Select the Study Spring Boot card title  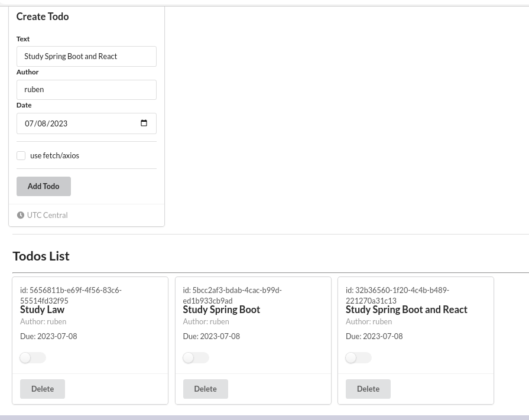click(x=221, y=310)
